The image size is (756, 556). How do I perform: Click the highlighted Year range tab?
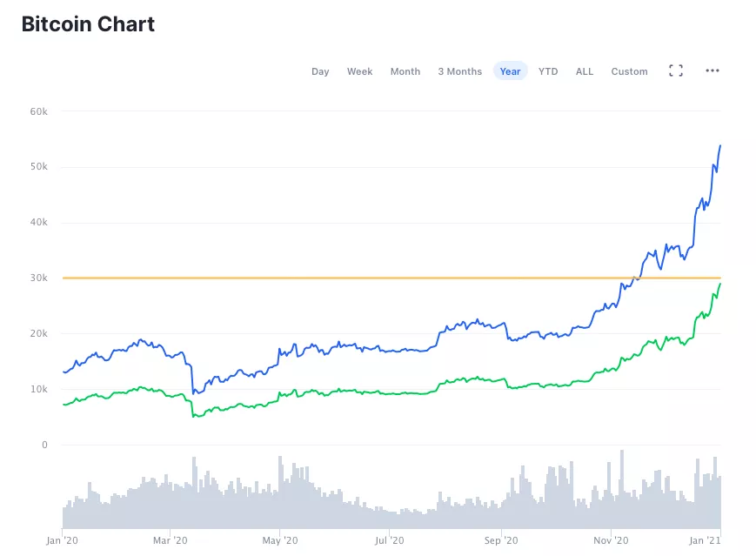click(510, 71)
